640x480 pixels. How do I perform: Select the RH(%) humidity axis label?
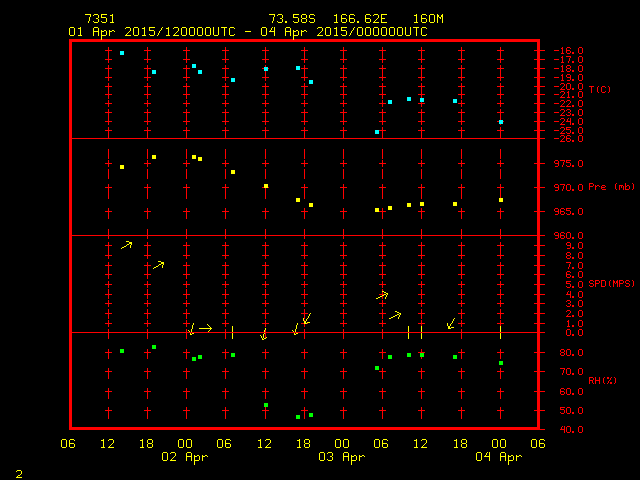click(x=602, y=380)
